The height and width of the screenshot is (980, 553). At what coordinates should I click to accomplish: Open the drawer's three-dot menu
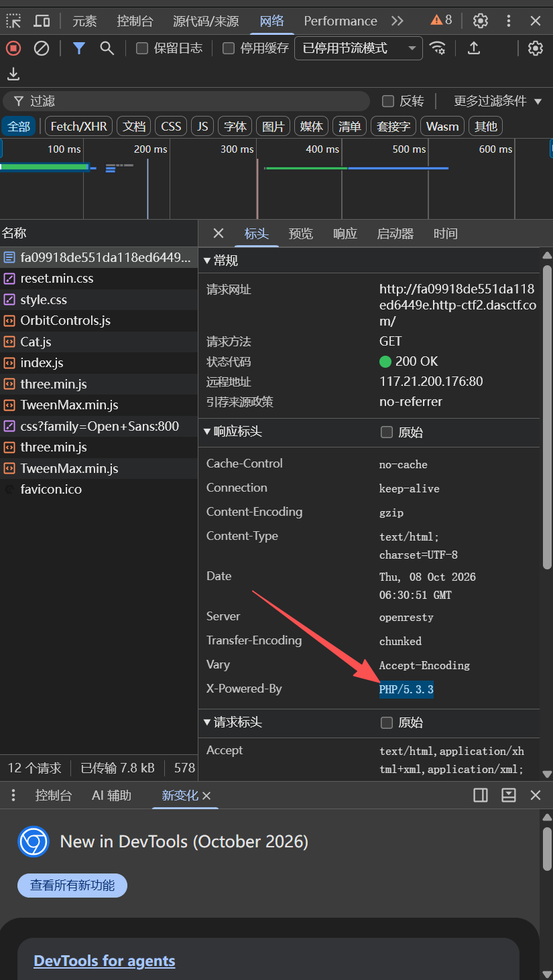click(x=13, y=795)
